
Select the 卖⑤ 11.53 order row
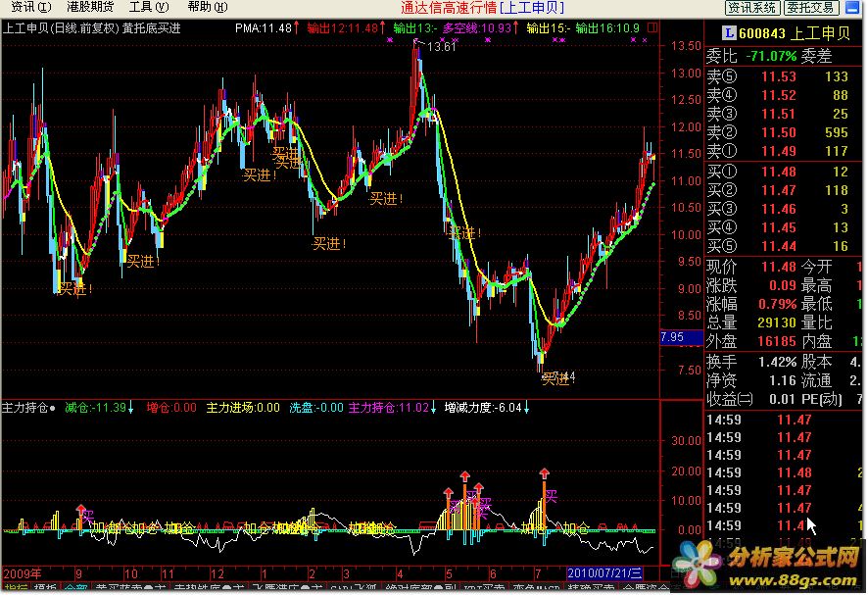click(777, 76)
